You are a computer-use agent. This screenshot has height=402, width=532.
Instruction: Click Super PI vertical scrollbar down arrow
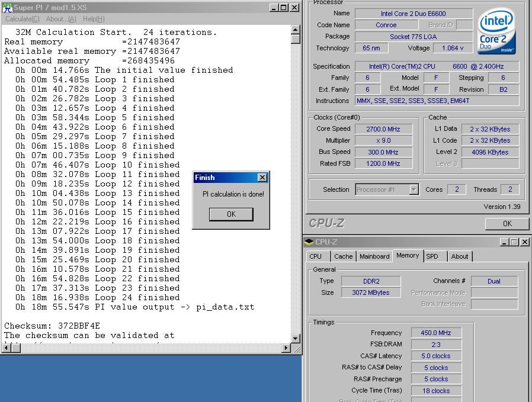[x=296, y=338]
